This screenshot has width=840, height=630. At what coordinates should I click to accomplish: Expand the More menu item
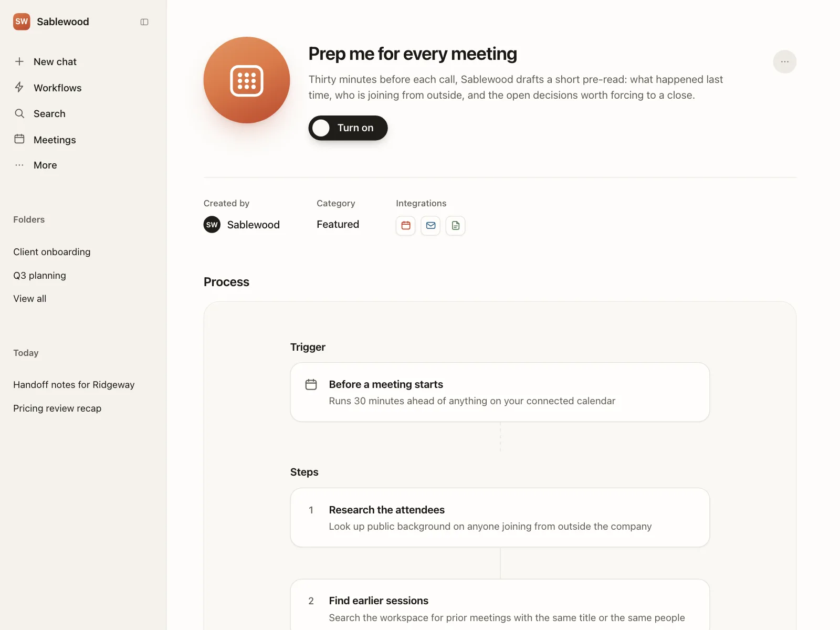click(45, 165)
